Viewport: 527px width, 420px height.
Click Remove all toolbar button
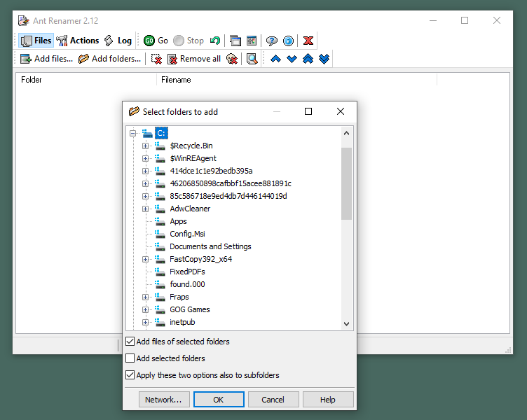[194, 59]
